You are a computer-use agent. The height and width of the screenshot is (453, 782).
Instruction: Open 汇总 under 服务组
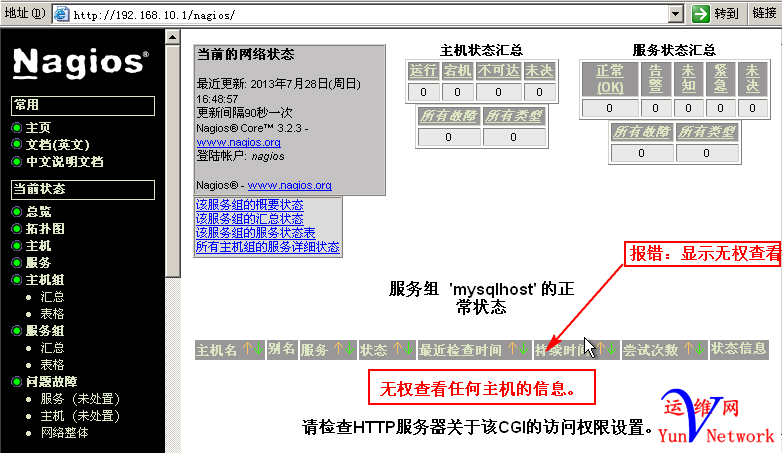(52, 348)
